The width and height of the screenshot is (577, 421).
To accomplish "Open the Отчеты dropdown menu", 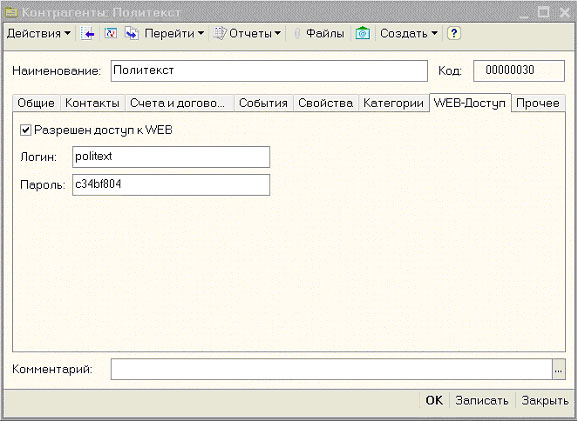I will tap(255, 33).
